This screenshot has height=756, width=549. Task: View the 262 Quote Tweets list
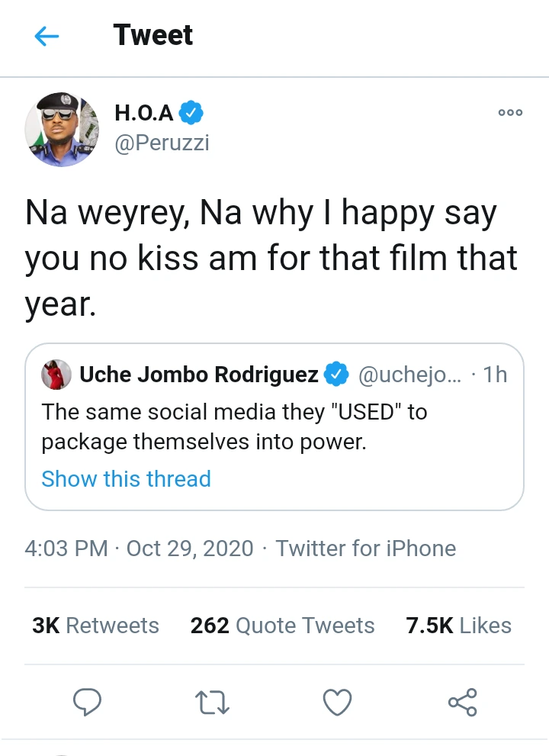click(282, 626)
